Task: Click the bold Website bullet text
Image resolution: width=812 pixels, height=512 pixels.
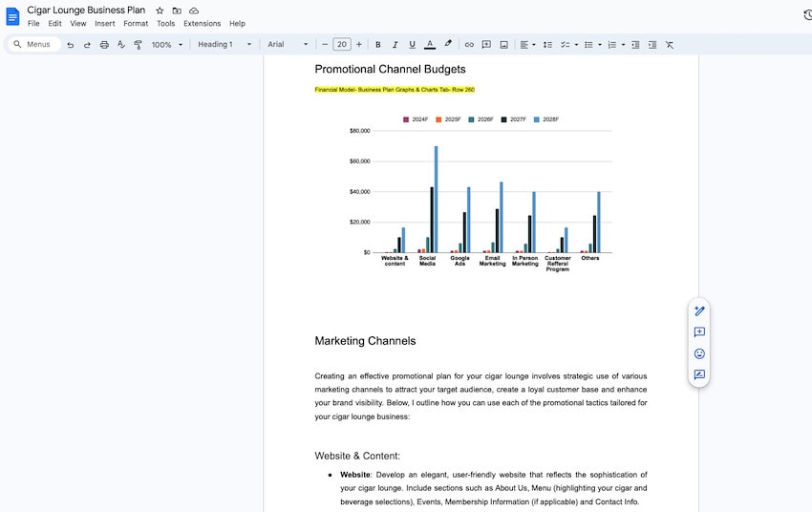Action: point(355,475)
